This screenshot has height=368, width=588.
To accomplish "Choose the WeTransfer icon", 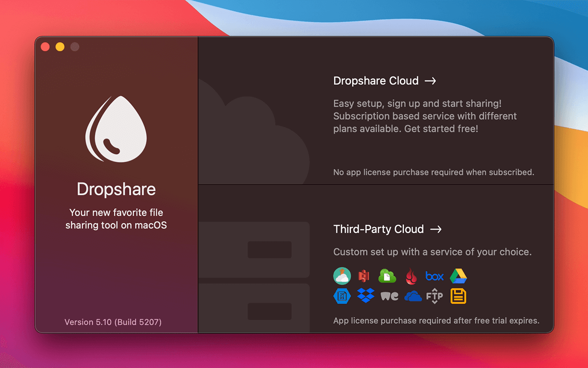I will pyautogui.click(x=390, y=296).
